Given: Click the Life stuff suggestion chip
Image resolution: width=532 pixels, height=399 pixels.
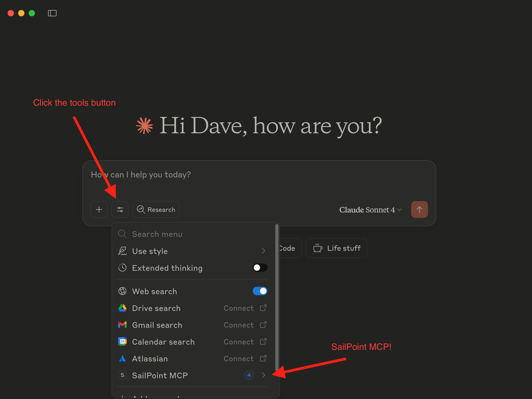Looking at the screenshot, I should coord(336,248).
